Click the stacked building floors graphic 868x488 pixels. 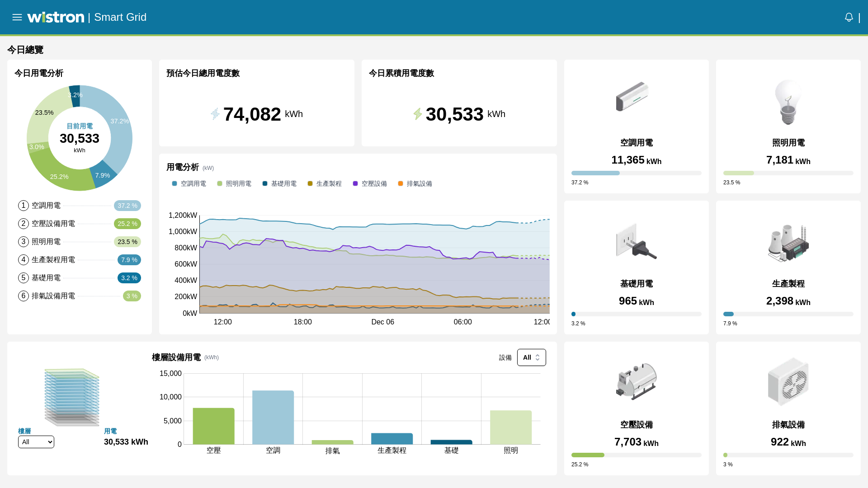tap(72, 397)
